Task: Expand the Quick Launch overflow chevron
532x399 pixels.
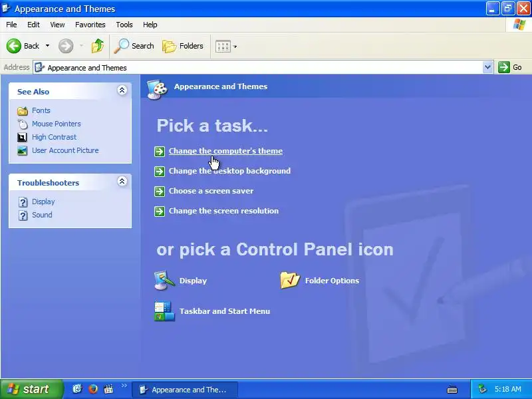Action: point(124,386)
